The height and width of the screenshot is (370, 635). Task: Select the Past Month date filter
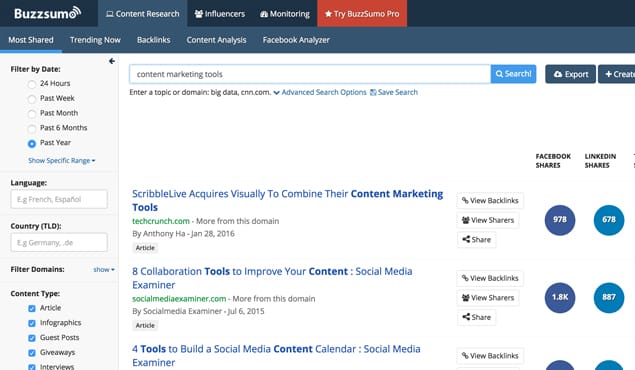32,114
